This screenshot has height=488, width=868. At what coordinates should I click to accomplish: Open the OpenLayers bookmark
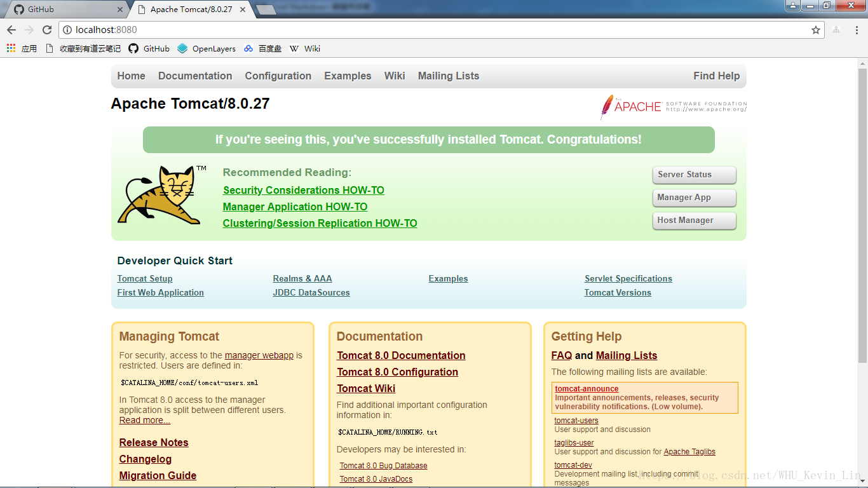point(207,48)
